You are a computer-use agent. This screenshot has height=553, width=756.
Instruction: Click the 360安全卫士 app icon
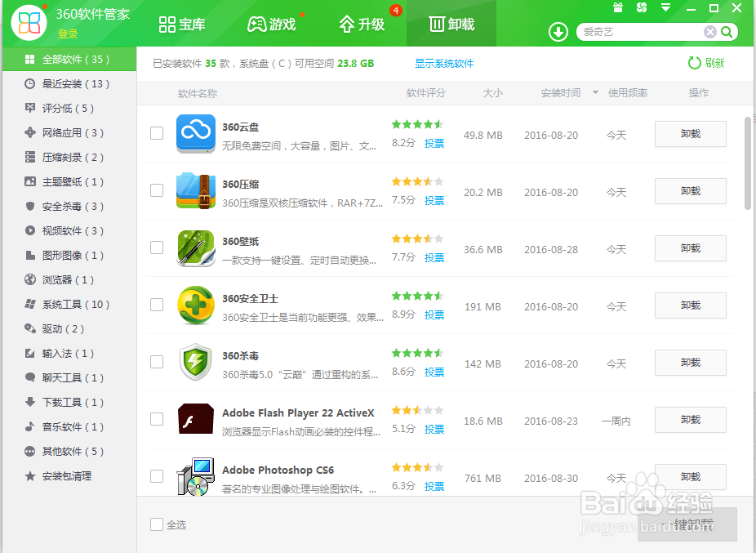click(x=196, y=305)
